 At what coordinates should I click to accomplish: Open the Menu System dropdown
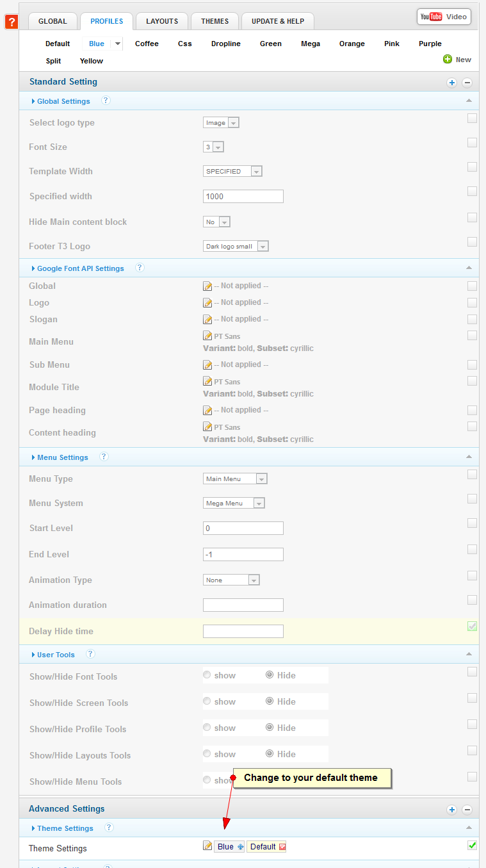[258, 504]
